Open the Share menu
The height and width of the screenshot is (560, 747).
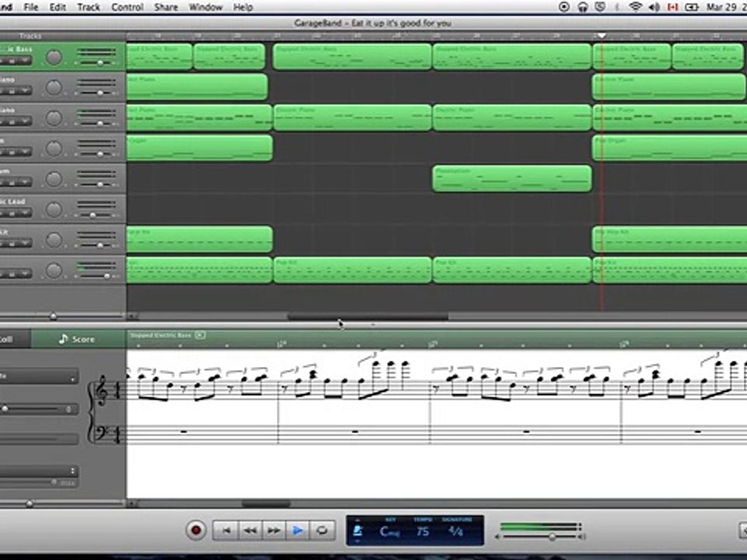click(x=166, y=7)
